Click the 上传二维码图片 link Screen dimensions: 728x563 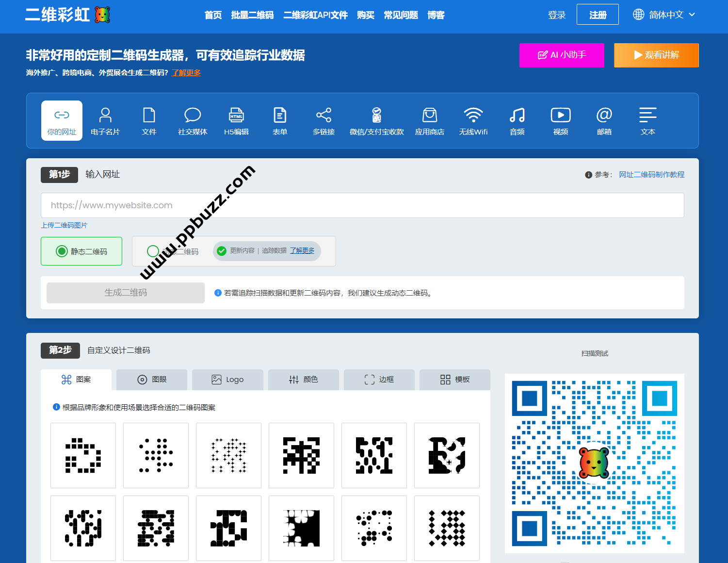click(x=64, y=225)
